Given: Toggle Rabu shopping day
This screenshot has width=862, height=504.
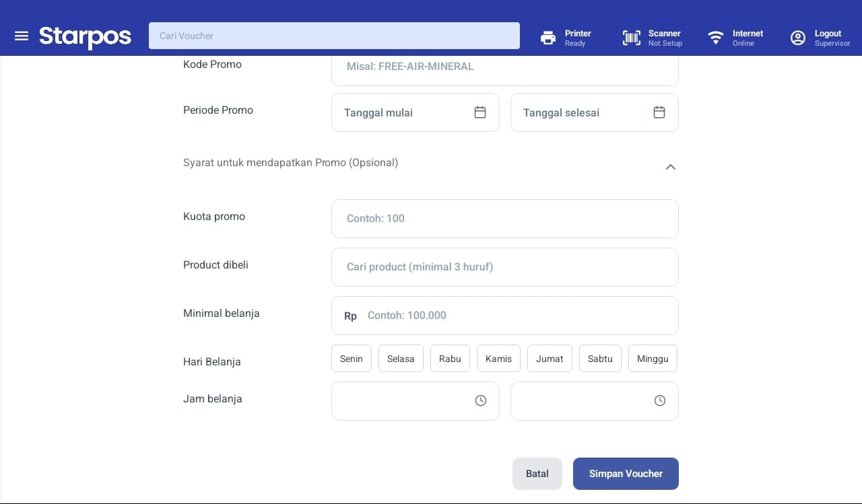Looking at the screenshot, I should coord(450,359).
